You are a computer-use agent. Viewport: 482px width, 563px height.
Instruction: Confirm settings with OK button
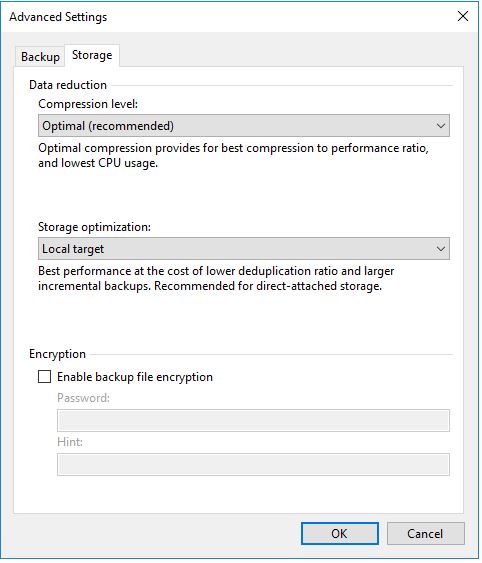coord(339,534)
